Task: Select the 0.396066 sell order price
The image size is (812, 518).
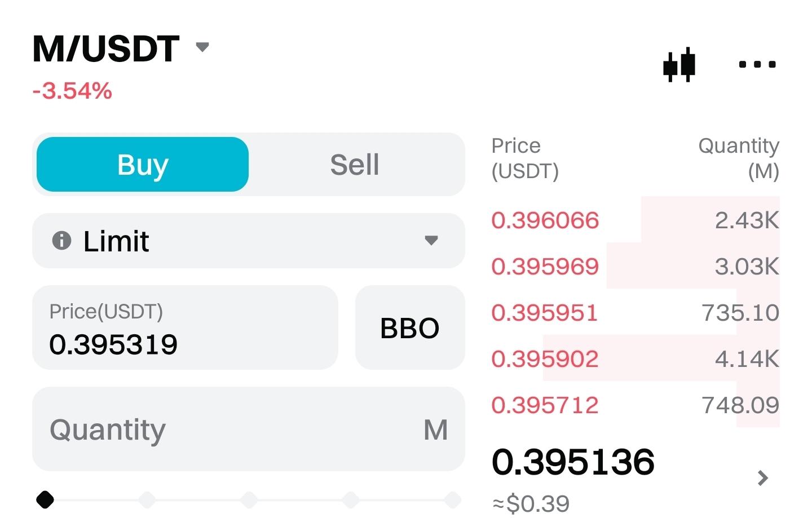Action: click(x=545, y=220)
